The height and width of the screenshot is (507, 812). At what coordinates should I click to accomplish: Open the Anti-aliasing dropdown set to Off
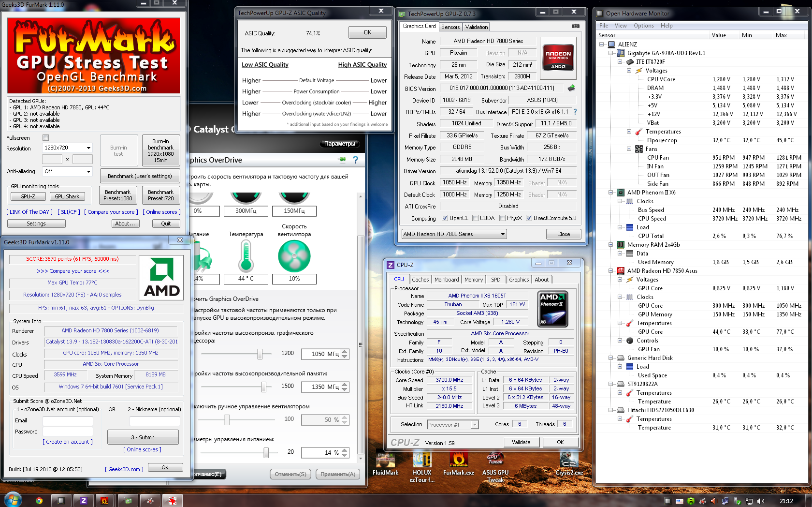pos(67,171)
